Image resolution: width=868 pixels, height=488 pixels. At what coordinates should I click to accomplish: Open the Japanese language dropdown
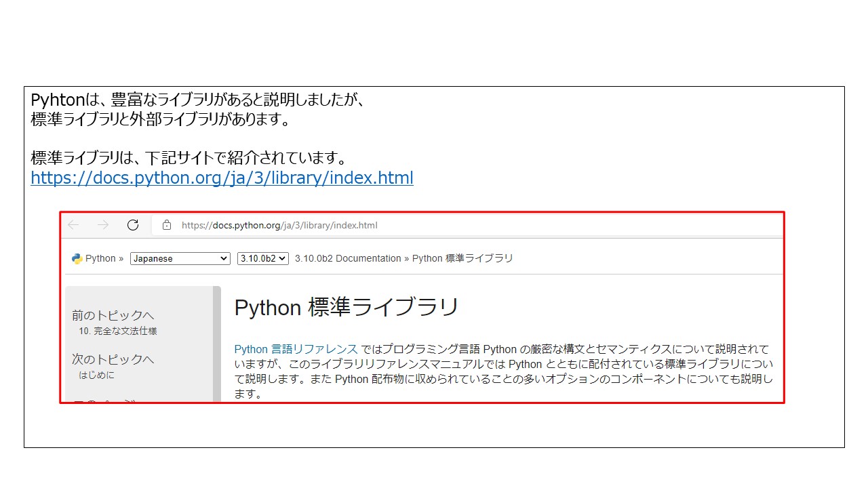(x=180, y=258)
